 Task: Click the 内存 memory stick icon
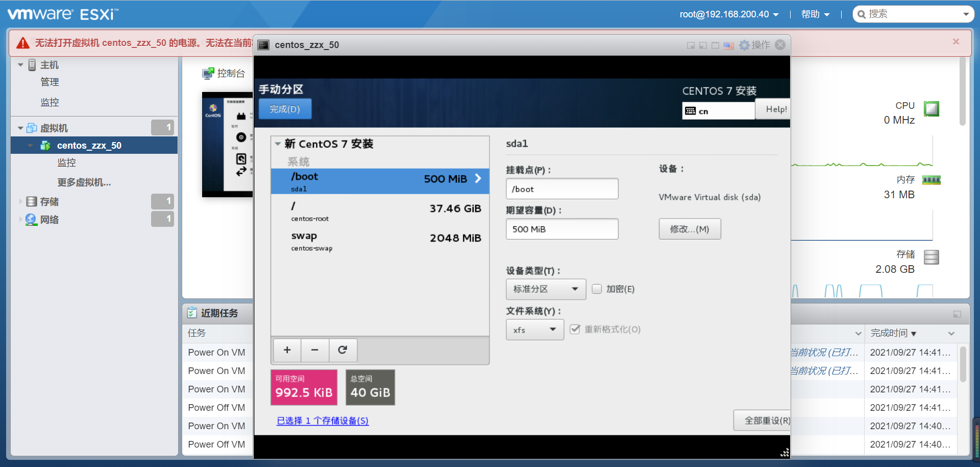click(x=932, y=180)
